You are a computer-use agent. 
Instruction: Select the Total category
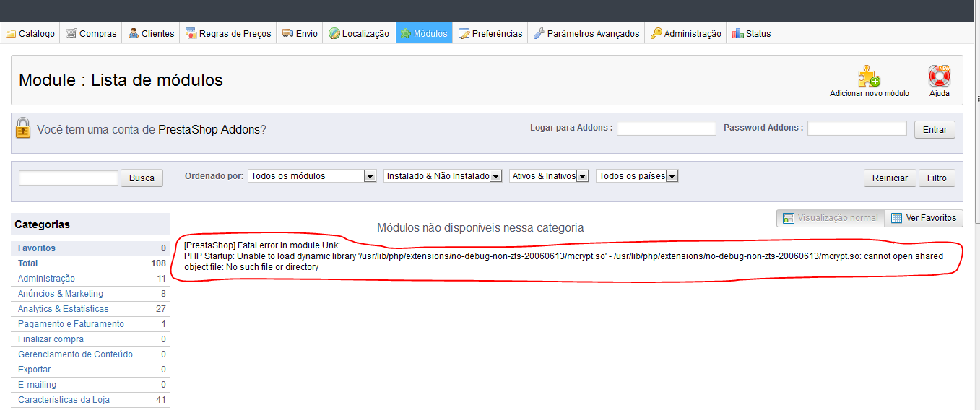[92, 263]
